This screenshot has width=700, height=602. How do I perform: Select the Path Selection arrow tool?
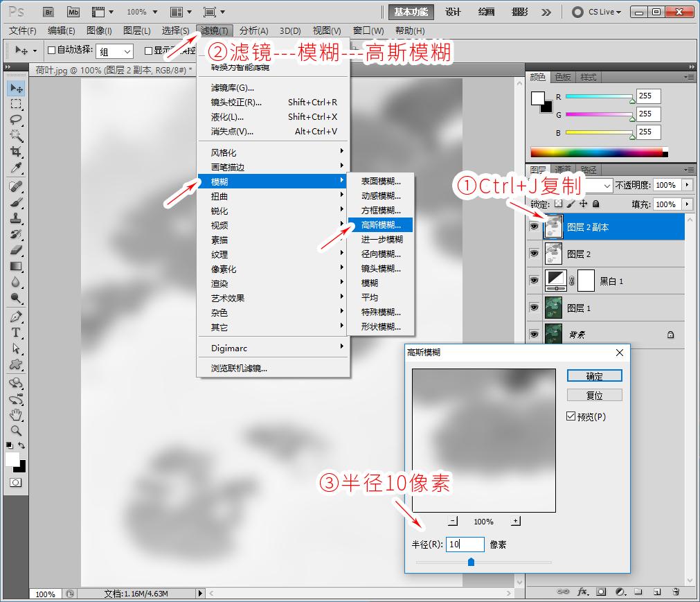click(16, 348)
